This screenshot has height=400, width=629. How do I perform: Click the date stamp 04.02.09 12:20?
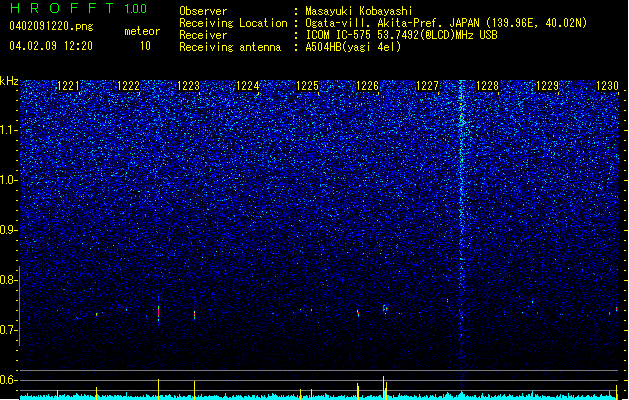51,46
